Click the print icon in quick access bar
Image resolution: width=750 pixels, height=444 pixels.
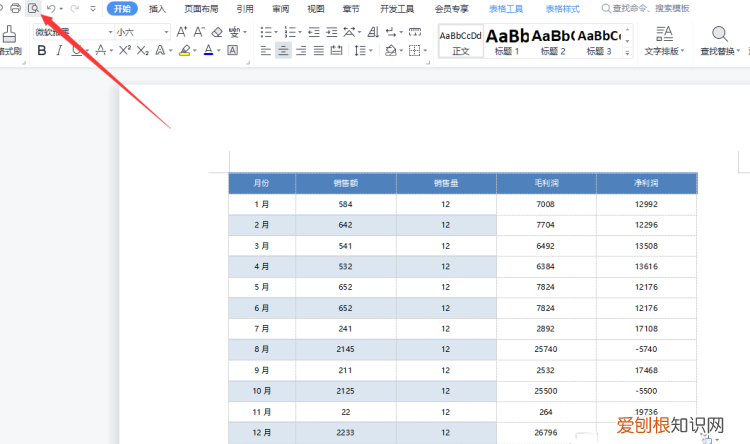(x=15, y=8)
